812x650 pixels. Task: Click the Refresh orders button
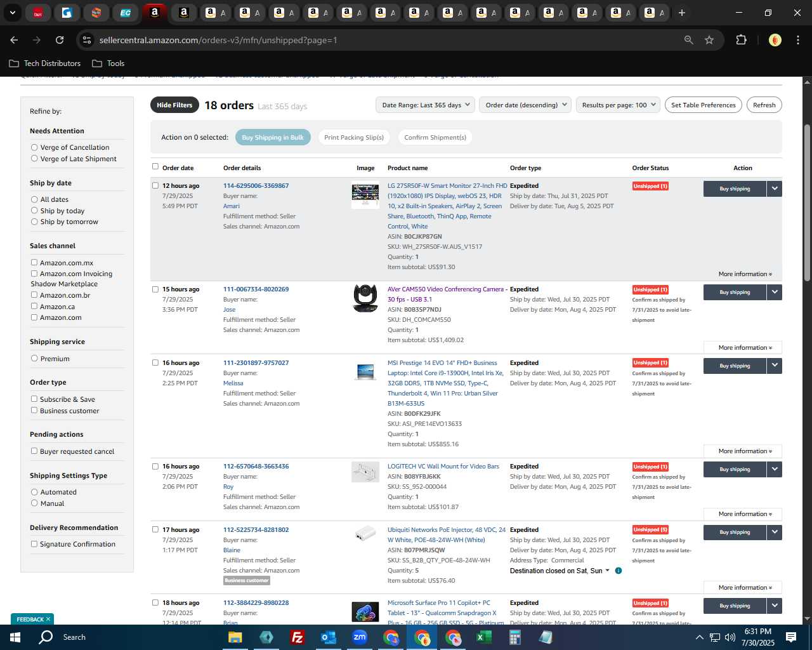(764, 105)
